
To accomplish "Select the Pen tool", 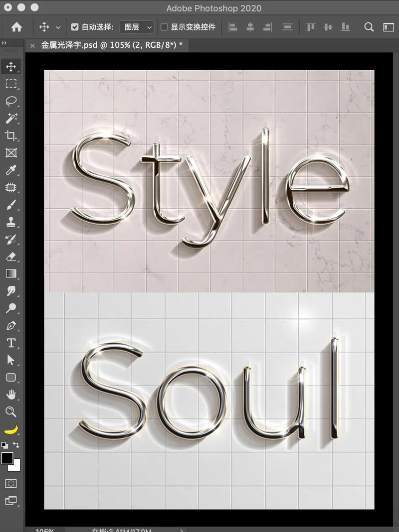I will (x=11, y=325).
